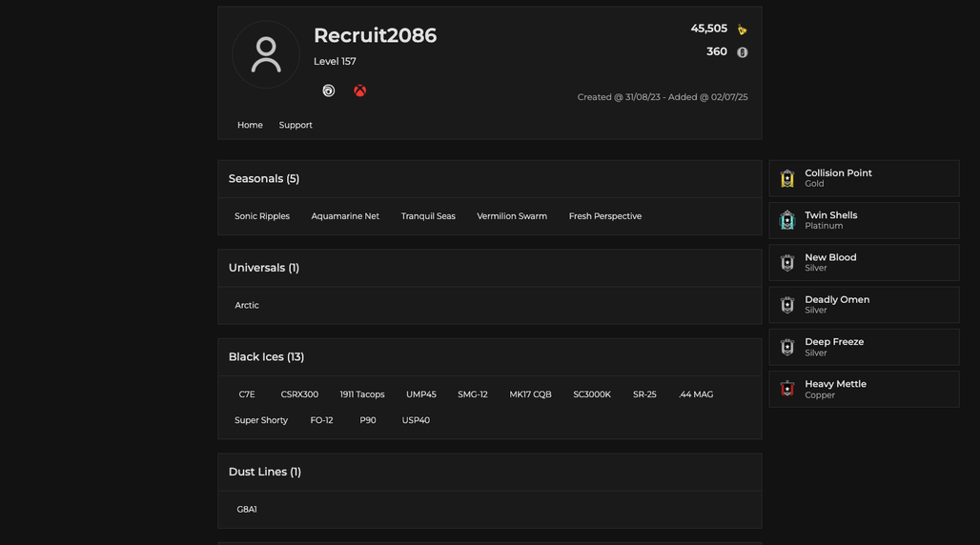The image size is (980, 545).
Task: Select the Aquamarine Net seasonal skin
Action: point(345,216)
